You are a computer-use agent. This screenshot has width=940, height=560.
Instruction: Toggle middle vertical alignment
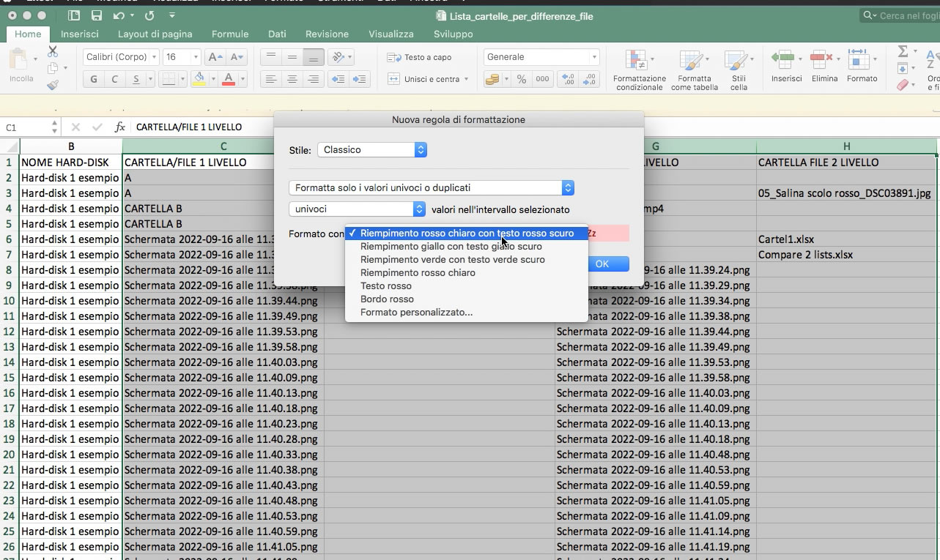[x=292, y=57]
